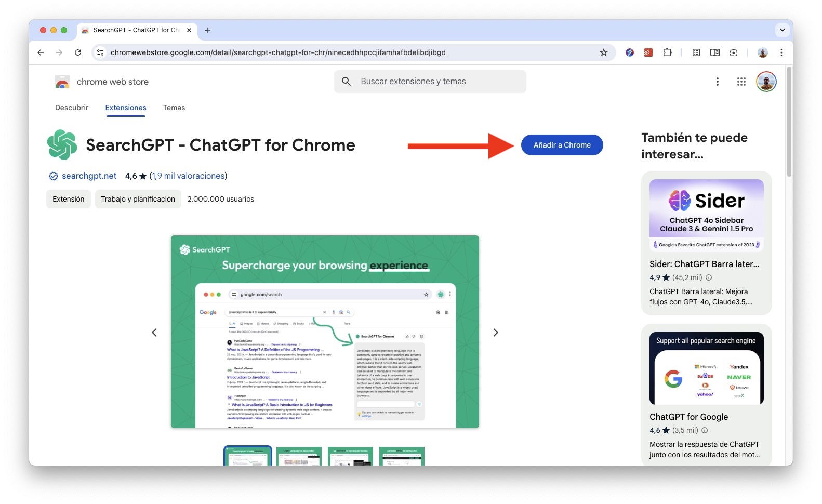Expand the tab search dropdown
Image resolution: width=822 pixels, height=504 pixels.
[x=782, y=30]
